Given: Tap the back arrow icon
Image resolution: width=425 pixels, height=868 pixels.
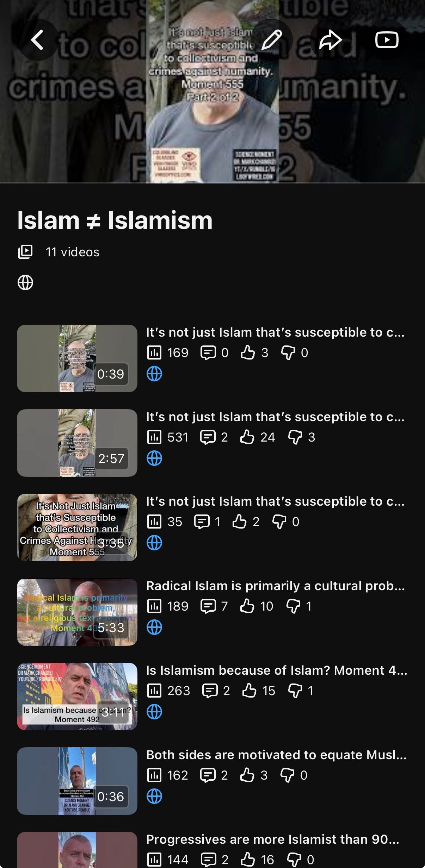Looking at the screenshot, I should pyautogui.click(x=37, y=40).
